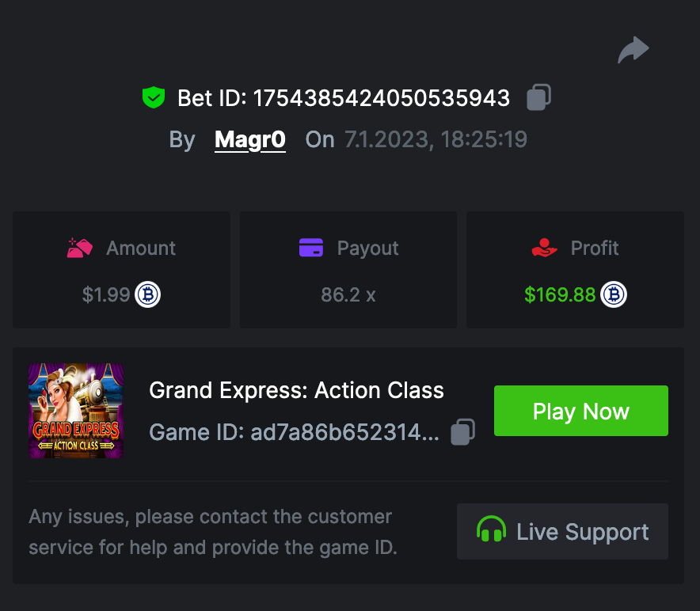Click the share arrow icon
Screen dimensions: 700x611
click(633, 51)
